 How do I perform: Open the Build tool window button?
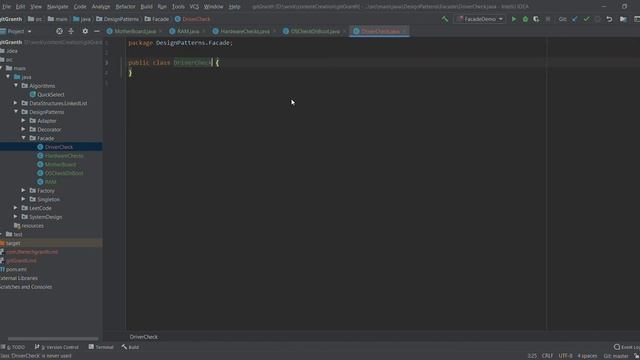click(130, 347)
